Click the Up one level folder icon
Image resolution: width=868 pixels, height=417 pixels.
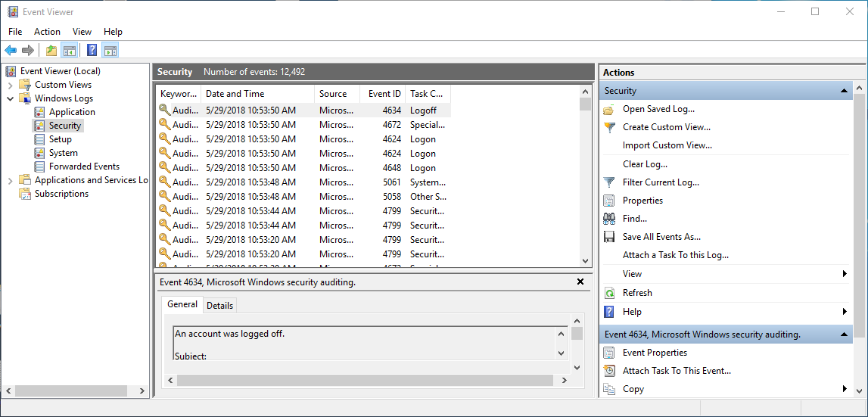pyautogui.click(x=51, y=51)
